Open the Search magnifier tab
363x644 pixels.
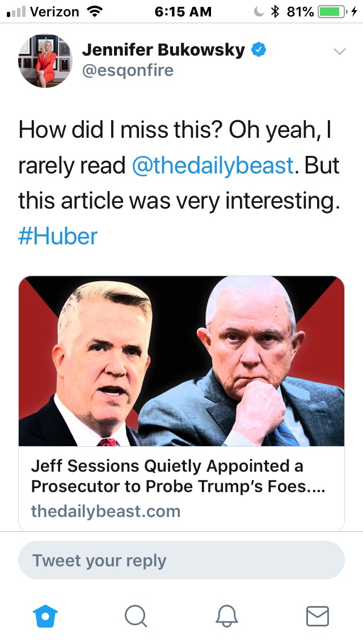[x=135, y=616]
